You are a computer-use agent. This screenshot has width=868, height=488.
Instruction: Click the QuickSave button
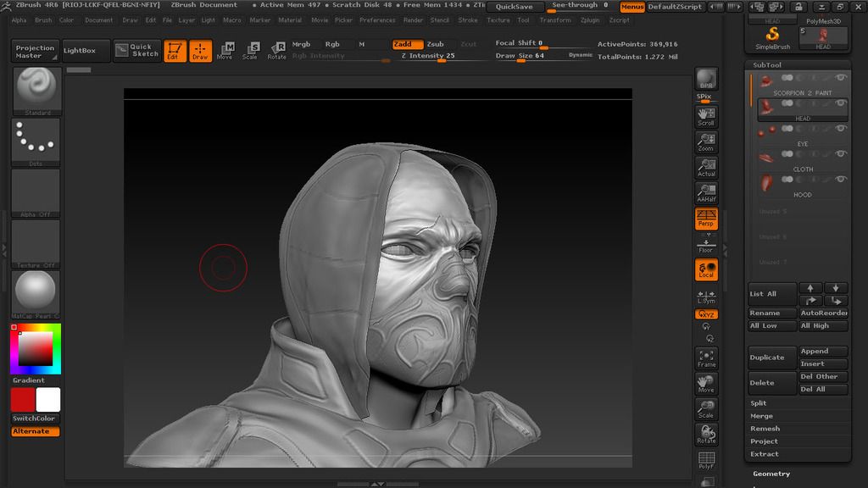click(515, 7)
